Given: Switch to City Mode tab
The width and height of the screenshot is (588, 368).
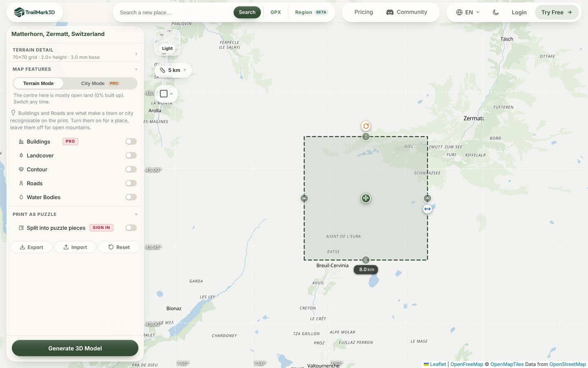Looking at the screenshot, I should [100, 83].
